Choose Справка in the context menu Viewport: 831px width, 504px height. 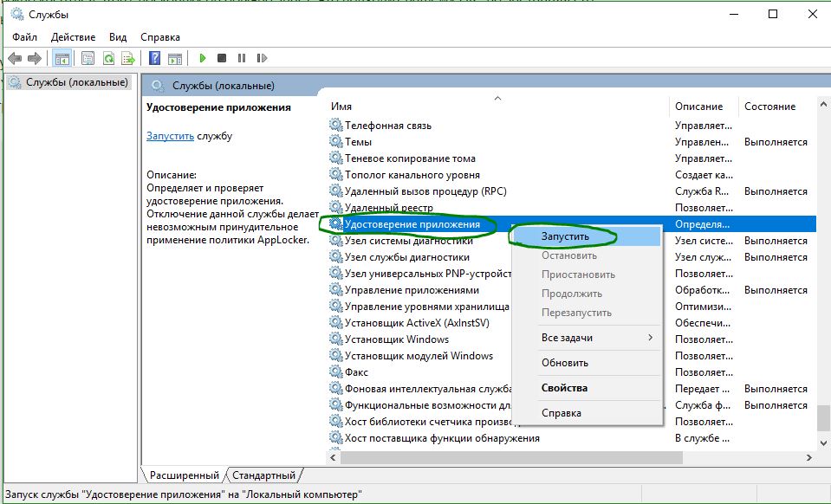tap(588, 413)
